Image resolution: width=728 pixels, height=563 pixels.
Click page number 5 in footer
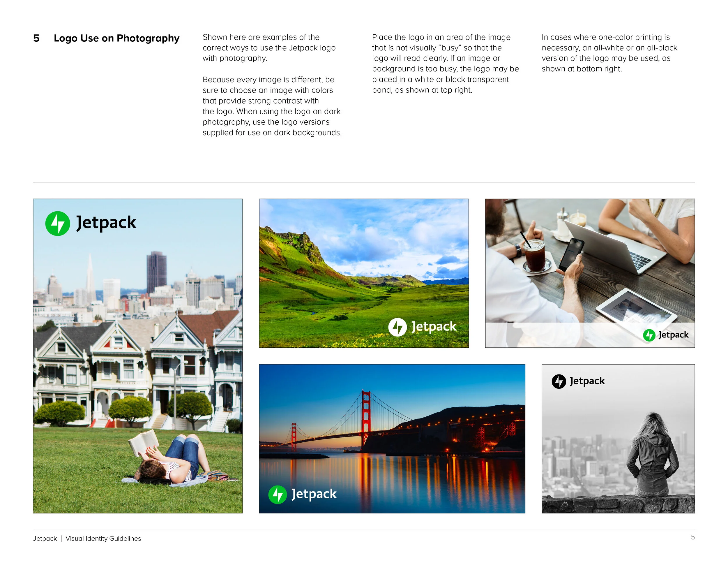693,537
